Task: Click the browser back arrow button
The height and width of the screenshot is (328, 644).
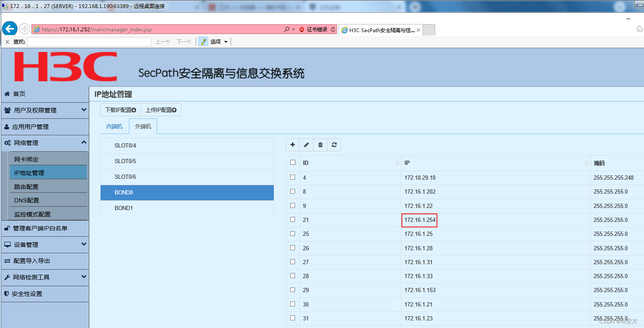Action: click(x=10, y=29)
